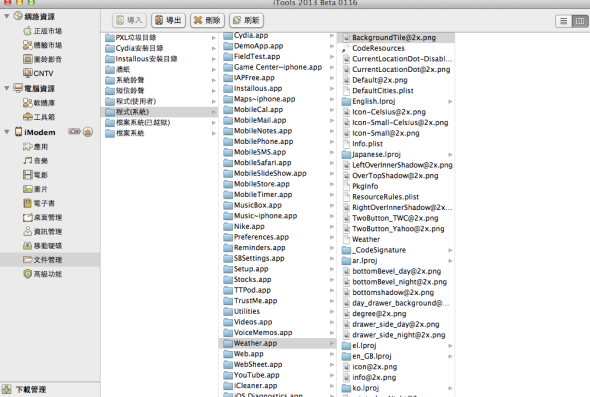Click the 導出 export button
The image size is (590, 397).
(168, 20)
